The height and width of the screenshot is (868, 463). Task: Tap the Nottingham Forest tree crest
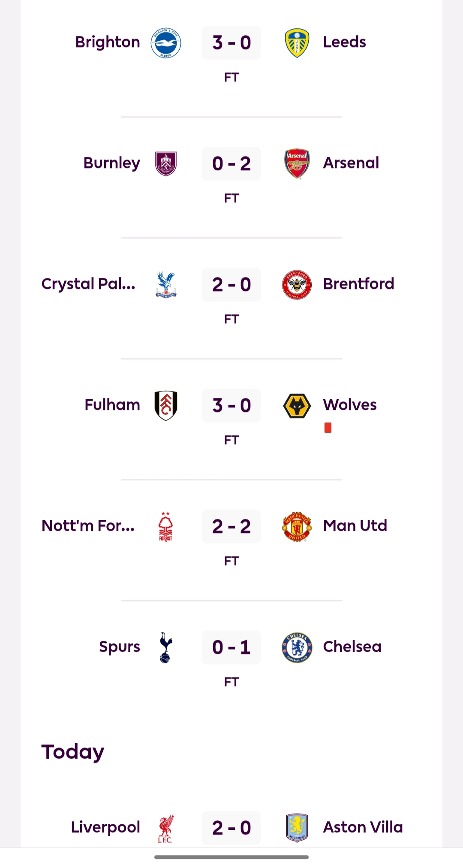point(166,526)
